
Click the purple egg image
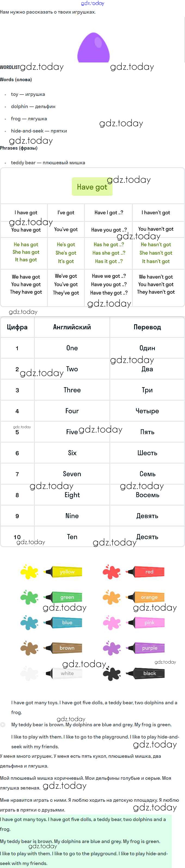click(x=94, y=48)
